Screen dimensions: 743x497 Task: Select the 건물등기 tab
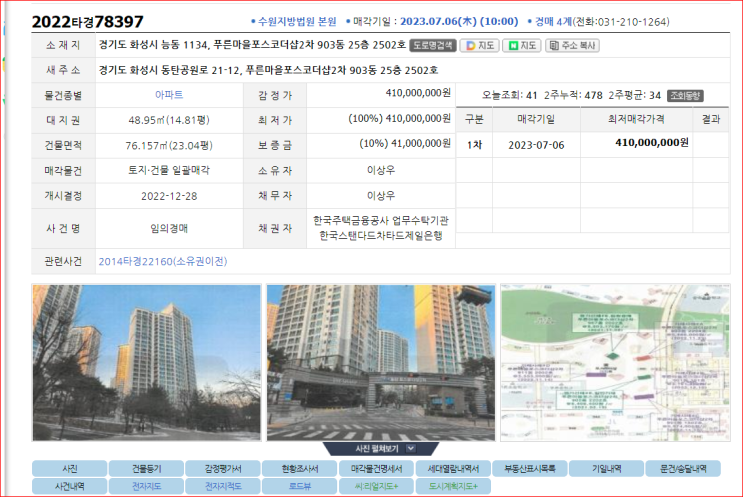coord(146,468)
